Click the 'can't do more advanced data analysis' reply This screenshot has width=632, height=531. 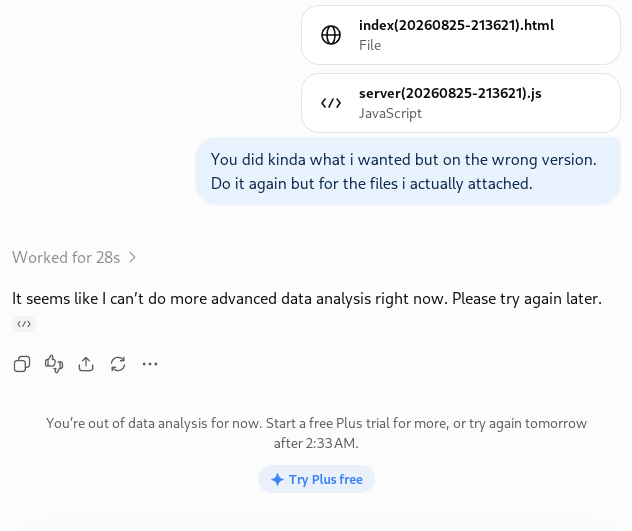(307, 299)
